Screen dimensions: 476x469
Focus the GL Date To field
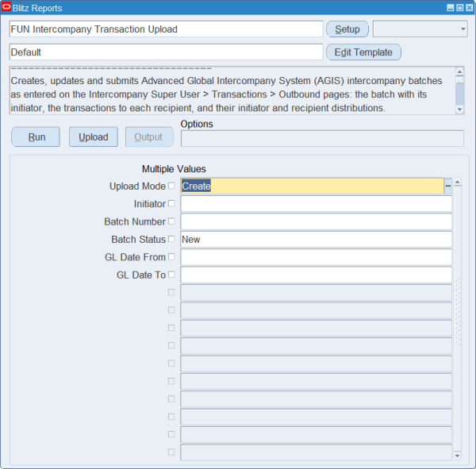[316, 275]
